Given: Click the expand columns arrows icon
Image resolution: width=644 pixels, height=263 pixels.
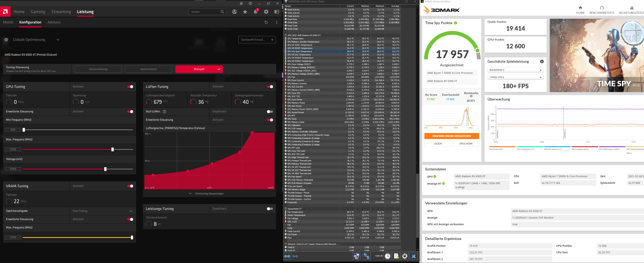Looking at the screenshot, I should click(x=287, y=256).
